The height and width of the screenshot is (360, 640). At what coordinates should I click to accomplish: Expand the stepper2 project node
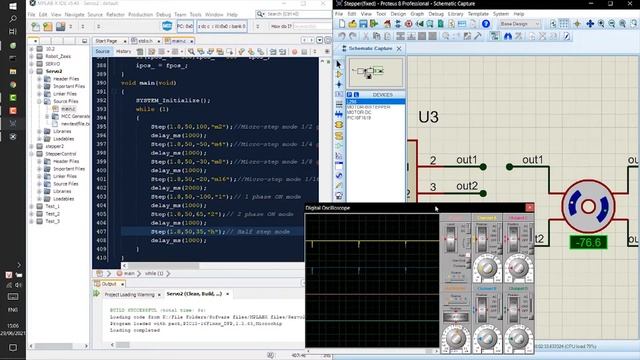[x=31, y=146]
